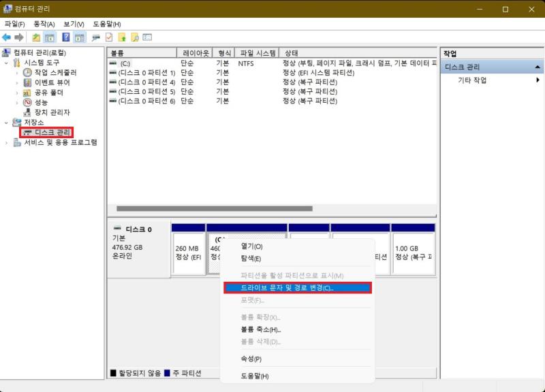Select the 디스크 0 파티션 5 row
The image size is (545, 392).
coord(272,92)
